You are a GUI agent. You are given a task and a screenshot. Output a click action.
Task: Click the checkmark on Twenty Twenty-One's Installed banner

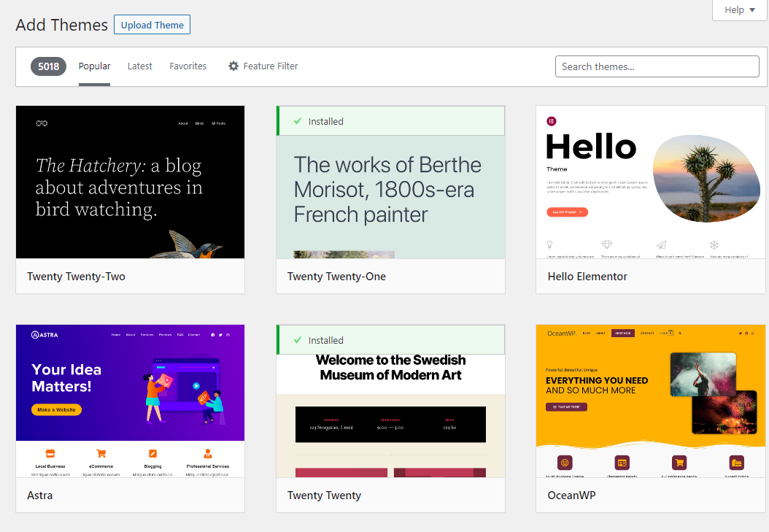click(298, 121)
